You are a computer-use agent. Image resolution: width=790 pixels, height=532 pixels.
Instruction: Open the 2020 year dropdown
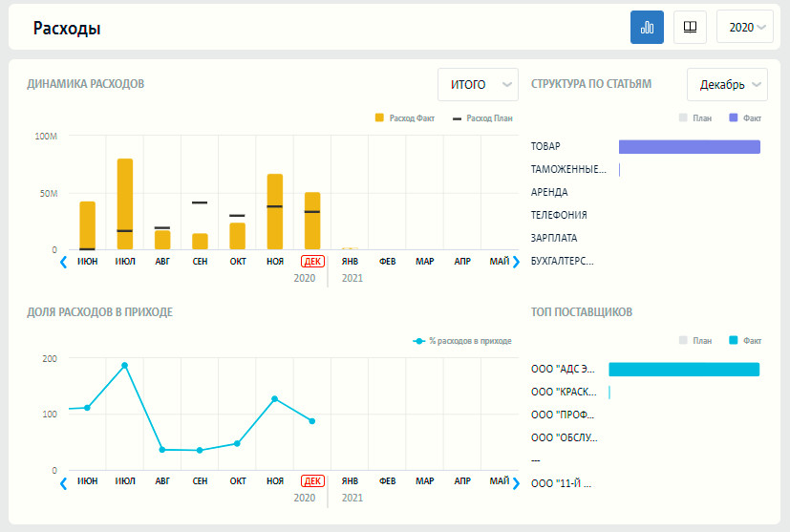click(x=745, y=28)
